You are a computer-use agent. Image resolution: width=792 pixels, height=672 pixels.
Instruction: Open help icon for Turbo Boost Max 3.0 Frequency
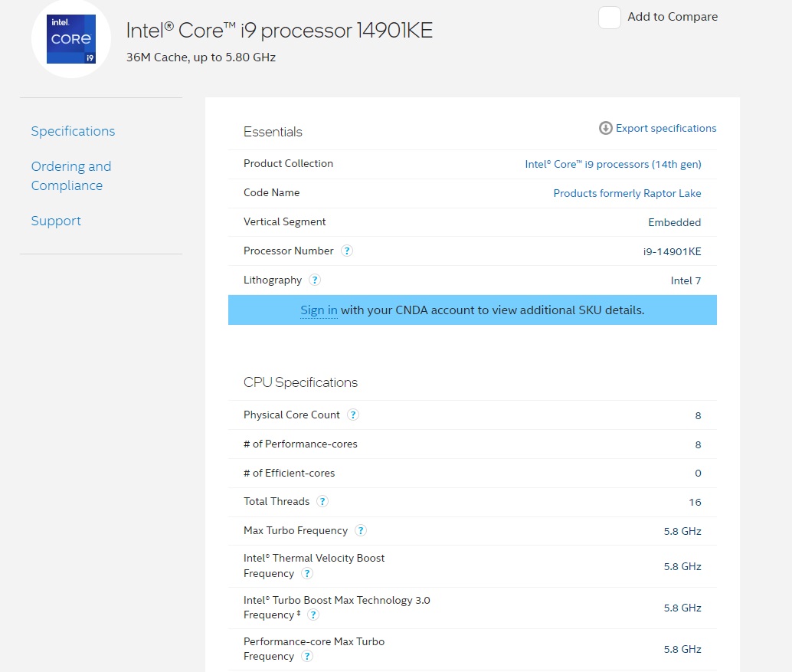tap(313, 615)
